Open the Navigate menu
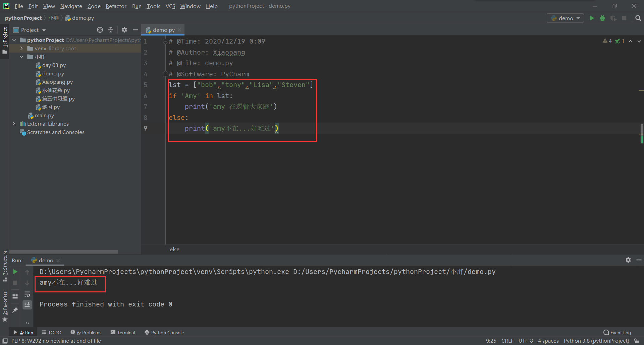This screenshot has width=644, height=345. point(71,6)
